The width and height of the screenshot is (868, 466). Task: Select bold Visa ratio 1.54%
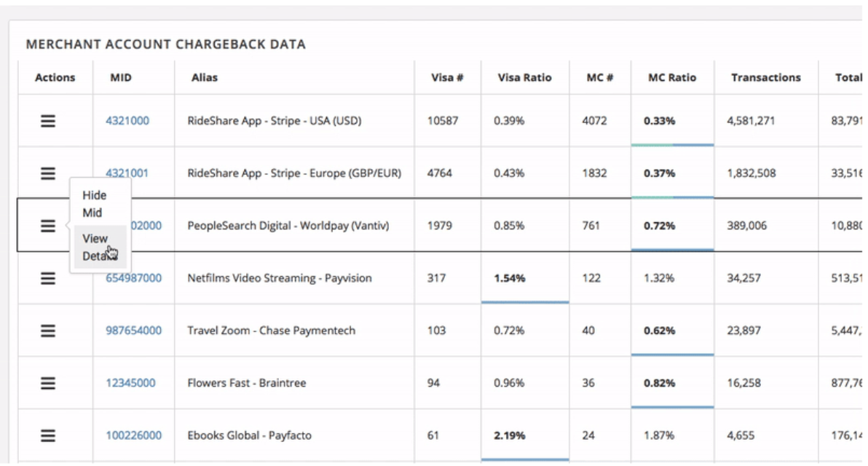click(x=510, y=278)
